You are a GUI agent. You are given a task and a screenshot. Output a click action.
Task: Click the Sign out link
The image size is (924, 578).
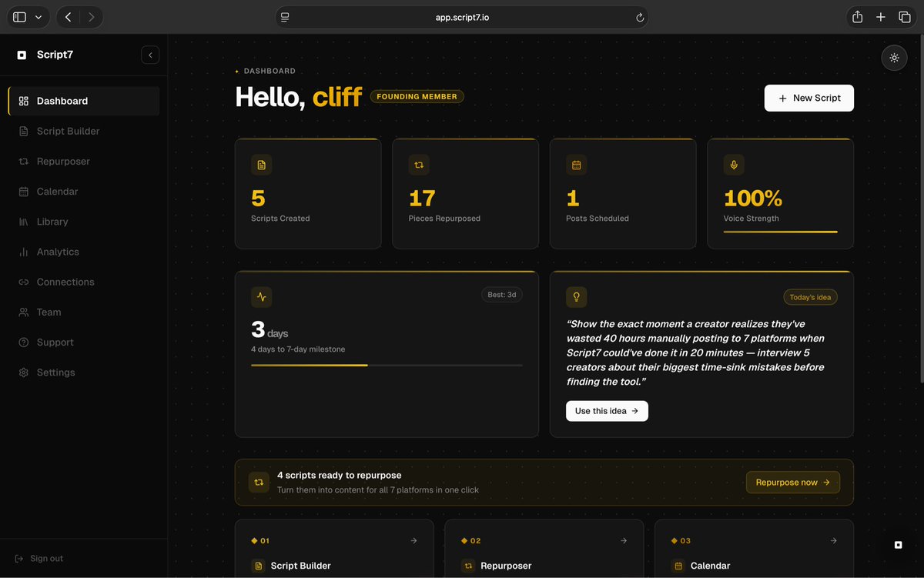[39, 559]
